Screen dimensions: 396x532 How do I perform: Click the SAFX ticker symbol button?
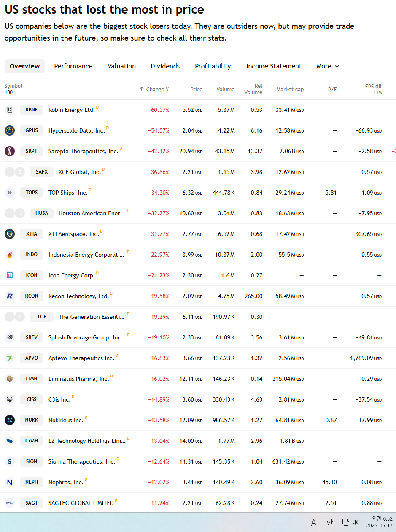tap(42, 172)
